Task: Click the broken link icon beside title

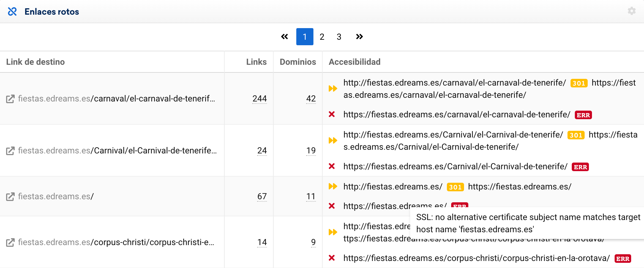Action: coord(12,12)
